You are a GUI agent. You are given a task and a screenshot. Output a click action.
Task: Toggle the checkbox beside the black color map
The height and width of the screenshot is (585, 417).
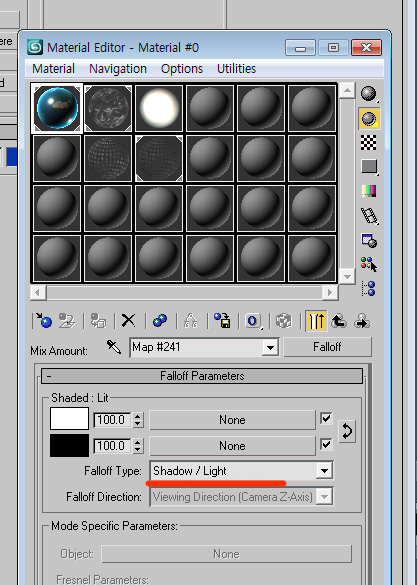326,444
